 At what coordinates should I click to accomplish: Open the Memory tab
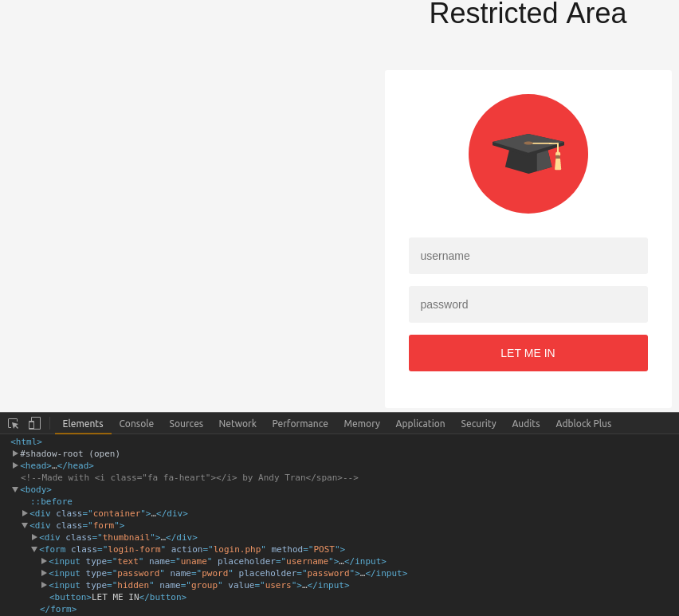362,424
